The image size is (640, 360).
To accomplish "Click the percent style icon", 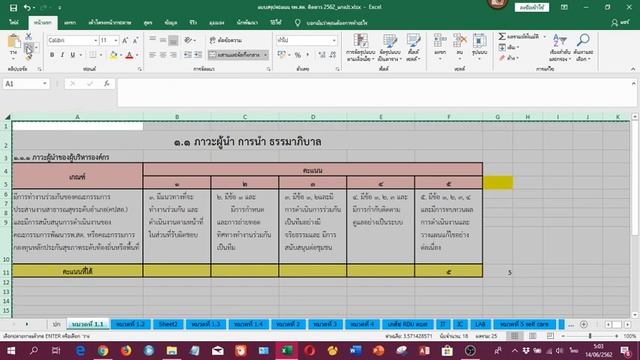I will (x=298, y=55).
